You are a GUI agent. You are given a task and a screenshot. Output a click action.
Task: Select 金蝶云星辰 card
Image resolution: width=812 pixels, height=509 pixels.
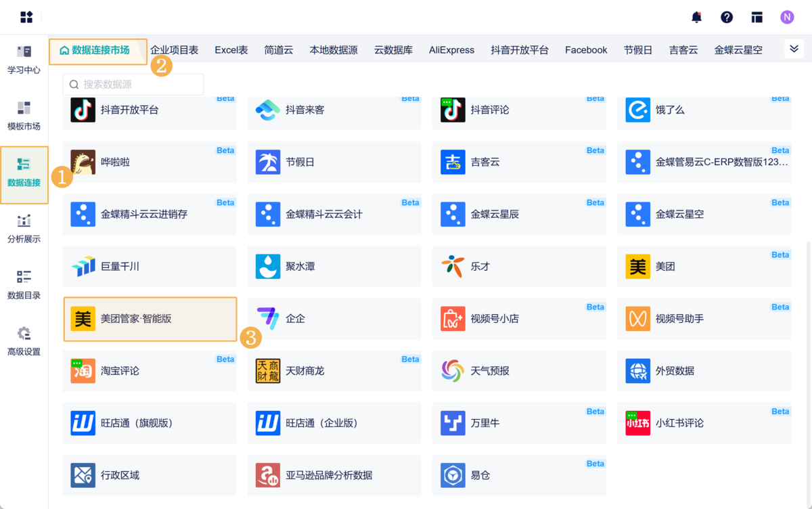[520, 214]
